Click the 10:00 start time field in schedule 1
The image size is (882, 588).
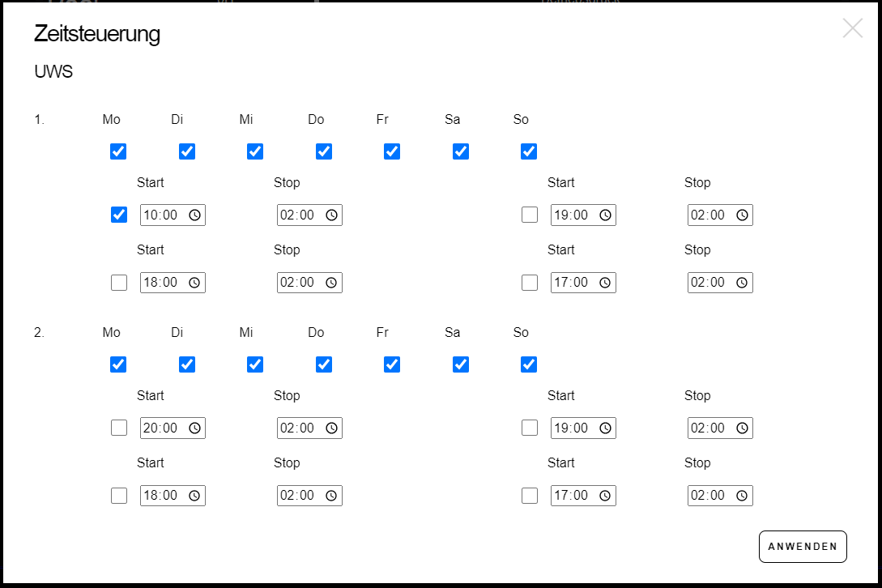pyautogui.click(x=162, y=215)
